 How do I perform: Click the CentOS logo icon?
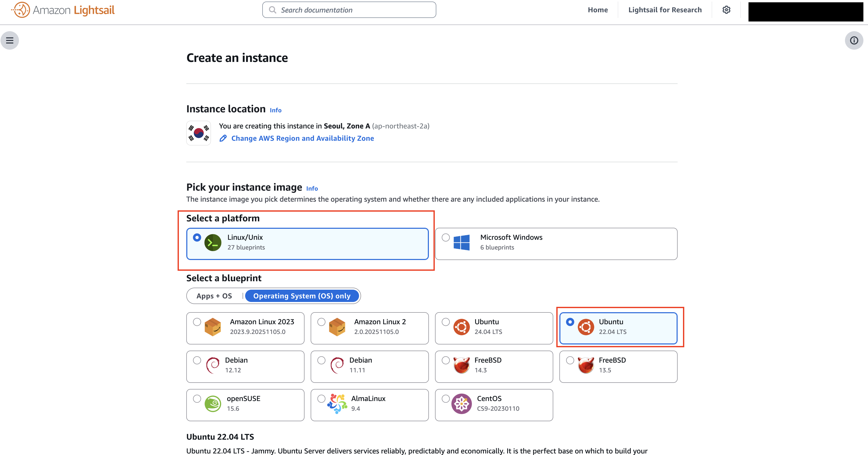coord(462,404)
